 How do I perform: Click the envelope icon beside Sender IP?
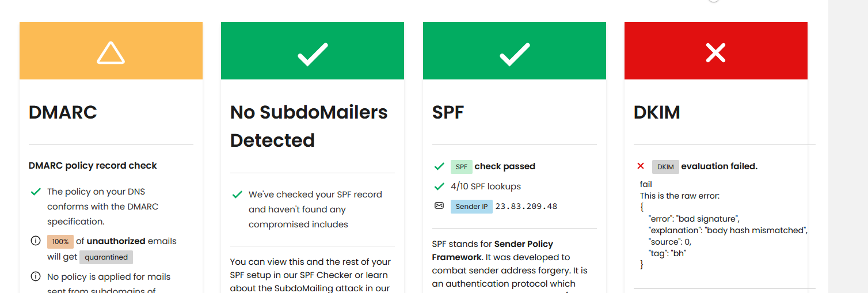(x=439, y=206)
